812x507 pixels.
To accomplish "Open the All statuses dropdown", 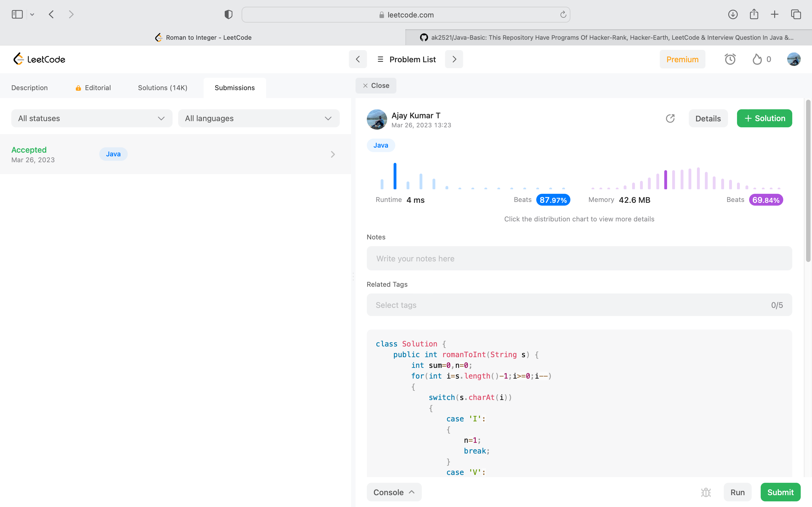I will point(92,118).
